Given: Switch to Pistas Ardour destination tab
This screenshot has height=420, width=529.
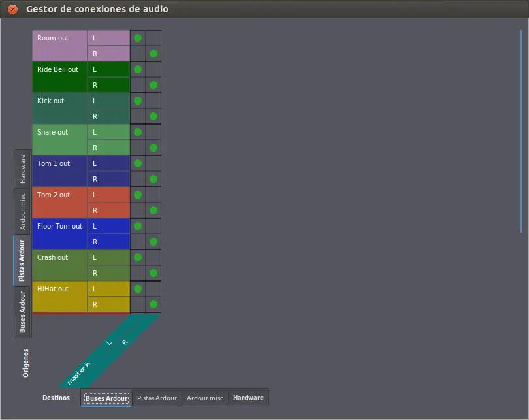Looking at the screenshot, I should 157,398.
